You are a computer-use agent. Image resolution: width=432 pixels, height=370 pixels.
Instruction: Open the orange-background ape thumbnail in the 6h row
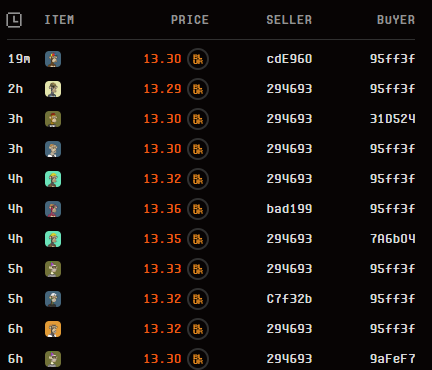point(53,329)
